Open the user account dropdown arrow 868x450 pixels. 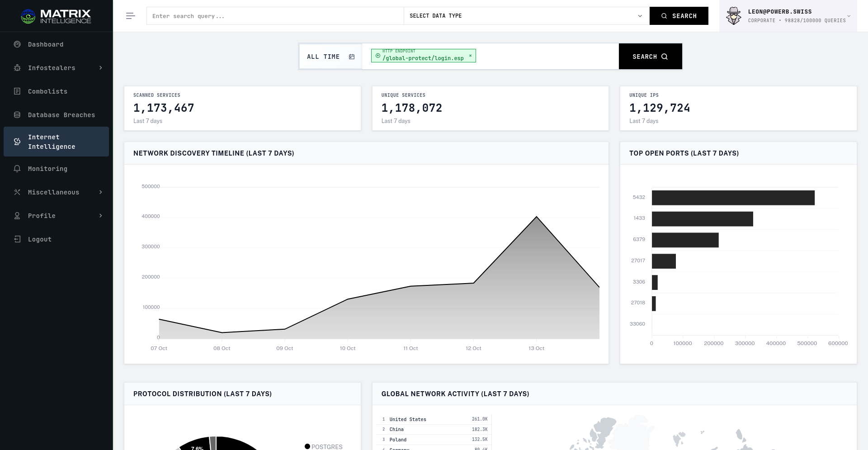click(x=849, y=16)
